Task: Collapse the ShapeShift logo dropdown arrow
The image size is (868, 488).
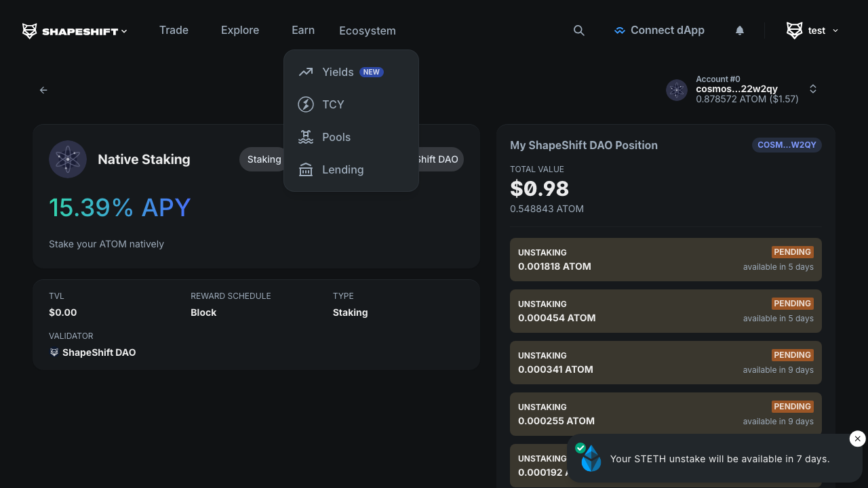Action: [x=124, y=30]
